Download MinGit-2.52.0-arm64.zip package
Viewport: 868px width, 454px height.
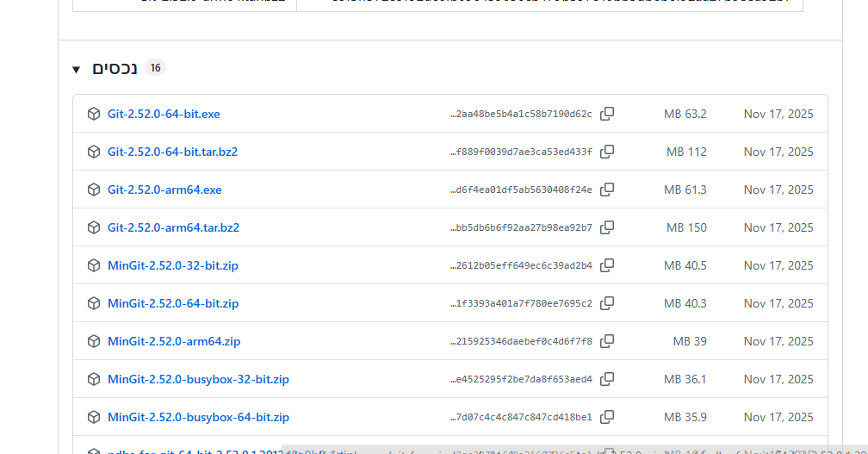(174, 341)
